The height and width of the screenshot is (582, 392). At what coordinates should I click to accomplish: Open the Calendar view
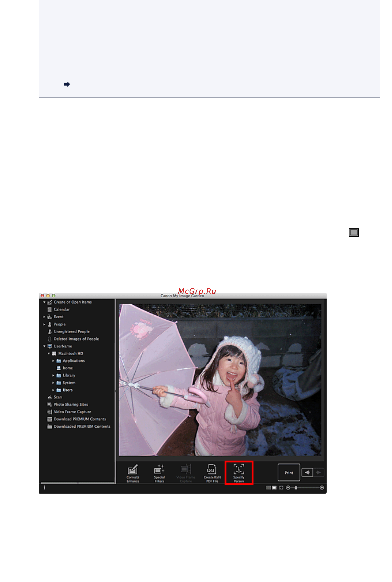coord(61,309)
